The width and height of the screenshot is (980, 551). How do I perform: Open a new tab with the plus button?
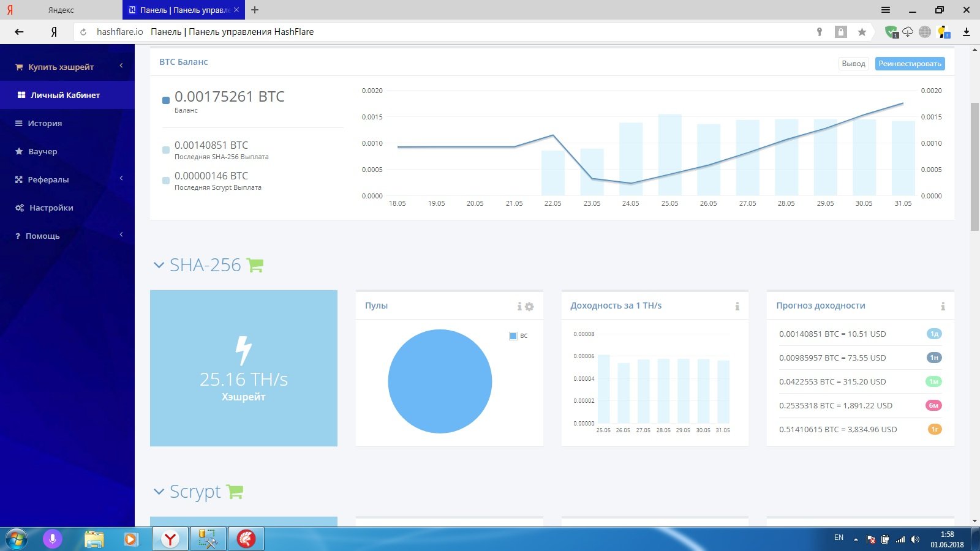click(255, 10)
